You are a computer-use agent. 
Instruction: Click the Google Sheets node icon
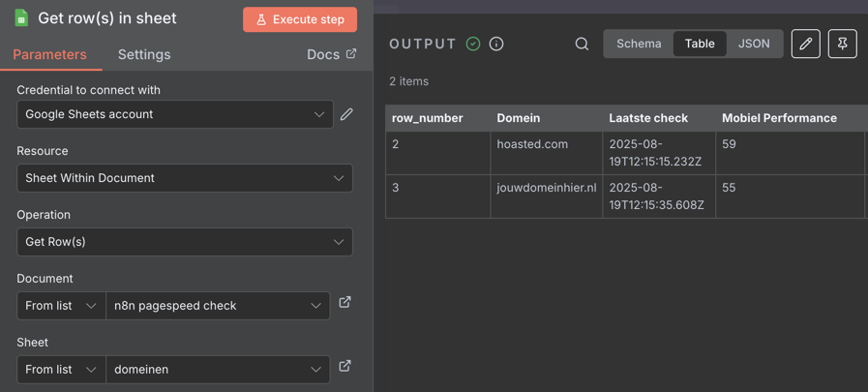21,18
